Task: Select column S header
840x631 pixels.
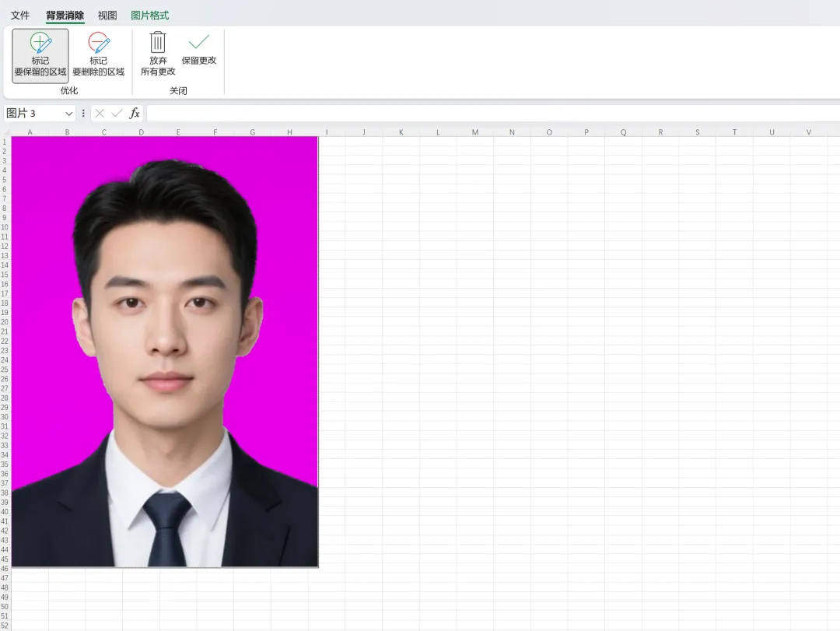Action: point(697,132)
